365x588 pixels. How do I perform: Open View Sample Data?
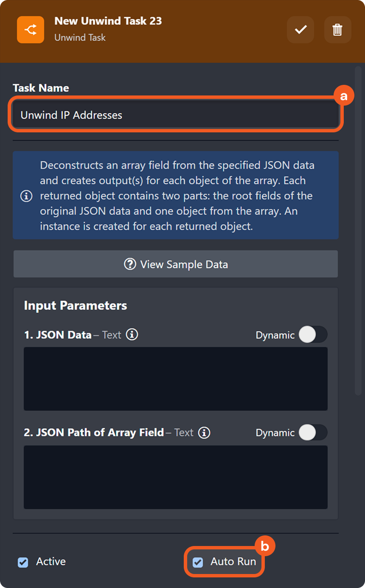click(176, 264)
